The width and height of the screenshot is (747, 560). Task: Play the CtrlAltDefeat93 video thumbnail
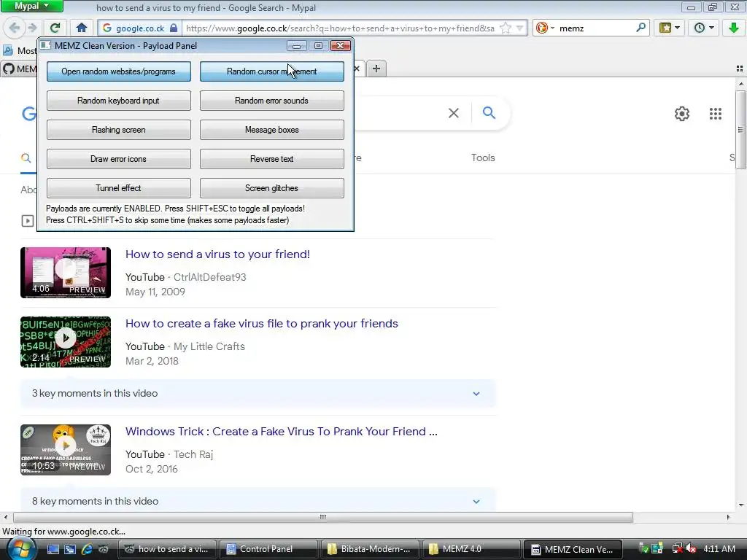pos(66,273)
